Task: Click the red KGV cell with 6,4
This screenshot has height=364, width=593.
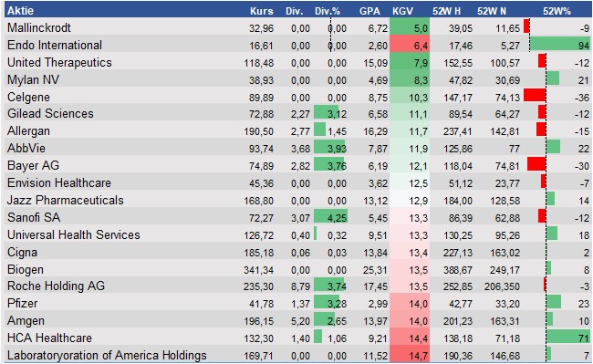Action: 410,46
